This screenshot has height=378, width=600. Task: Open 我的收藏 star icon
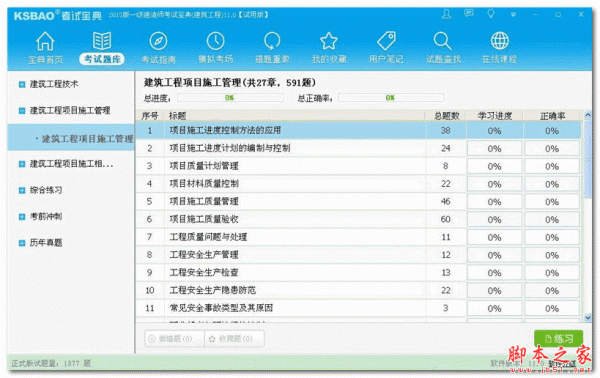tap(329, 41)
